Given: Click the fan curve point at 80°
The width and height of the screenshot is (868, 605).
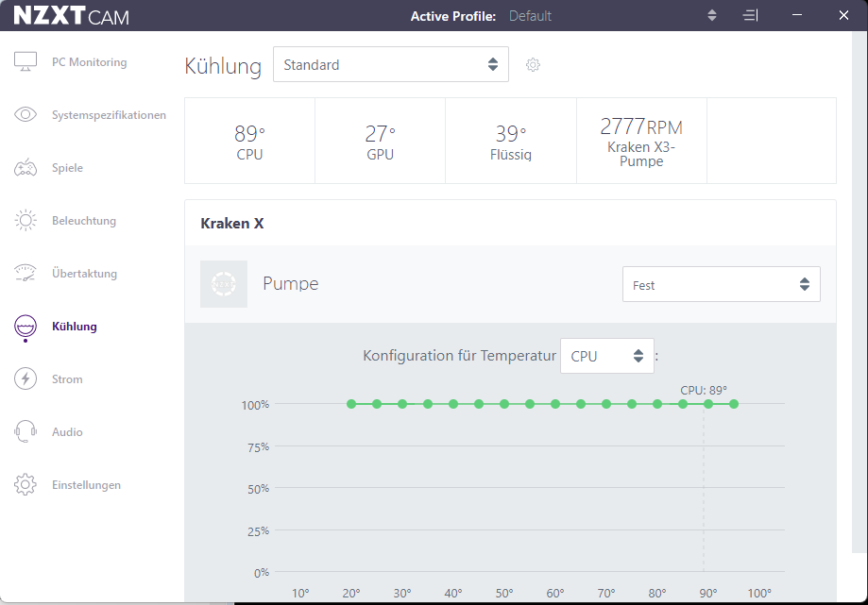Looking at the screenshot, I should click(657, 404).
